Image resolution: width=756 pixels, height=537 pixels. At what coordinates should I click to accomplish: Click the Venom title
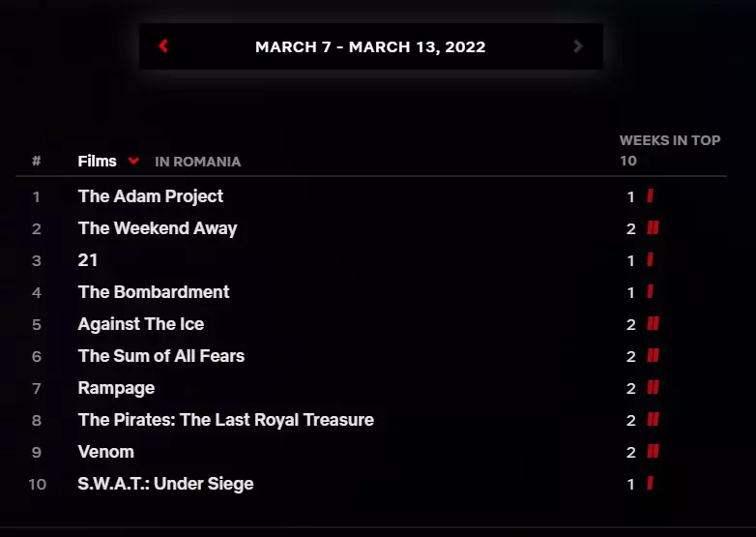coord(106,452)
